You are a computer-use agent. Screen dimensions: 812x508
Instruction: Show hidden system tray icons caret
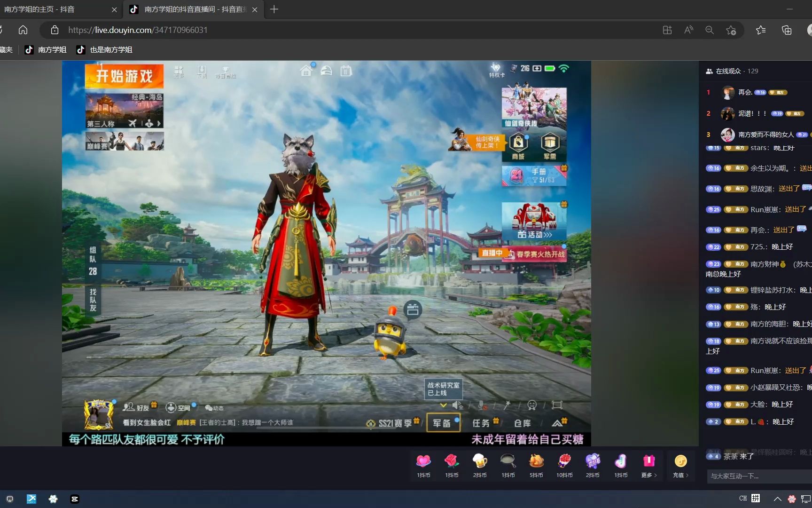point(777,499)
